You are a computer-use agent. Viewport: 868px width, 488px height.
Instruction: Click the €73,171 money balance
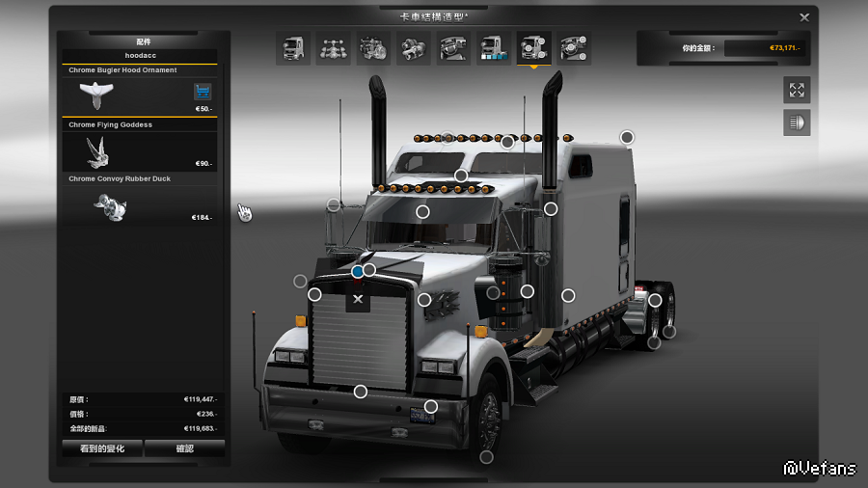(x=784, y=48)
